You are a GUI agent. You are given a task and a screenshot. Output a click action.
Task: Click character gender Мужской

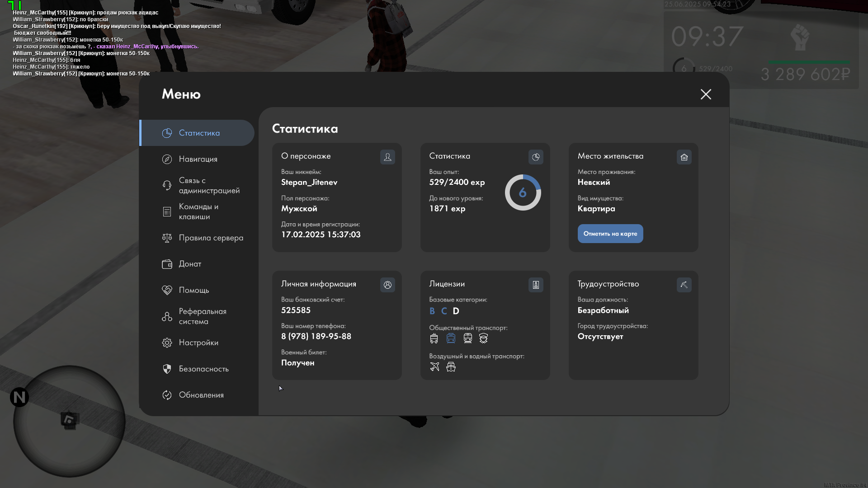pyautogui.click(x=299, y=208)
